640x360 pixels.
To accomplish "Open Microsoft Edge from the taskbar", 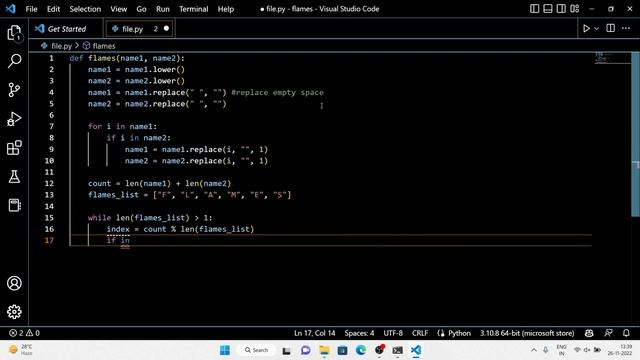I will point(361,350).
